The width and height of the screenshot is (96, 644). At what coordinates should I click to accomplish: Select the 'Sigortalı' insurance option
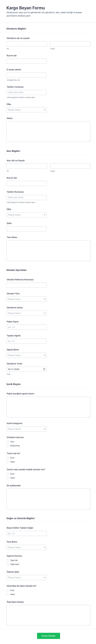pos(8,560)
